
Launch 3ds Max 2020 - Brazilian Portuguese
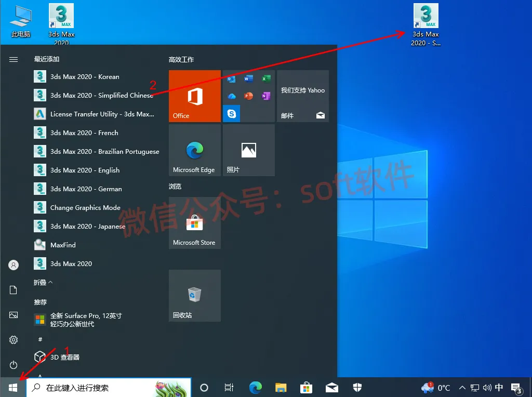97,151
